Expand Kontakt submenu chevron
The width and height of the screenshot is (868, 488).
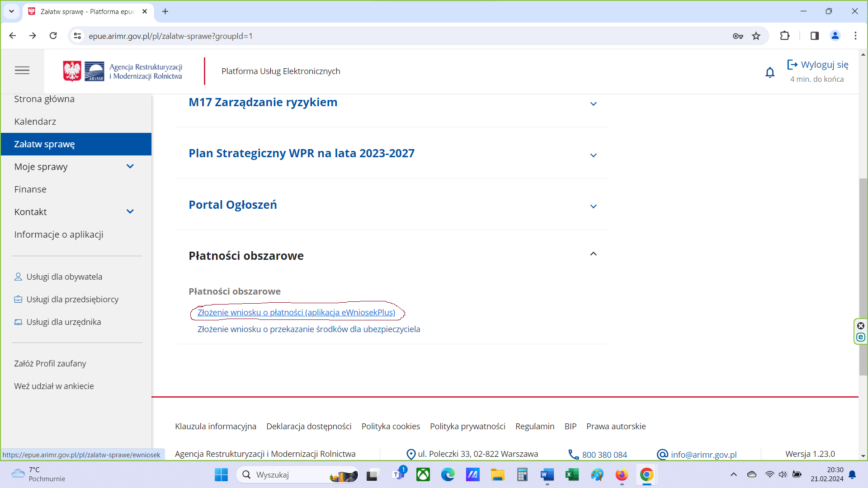(130, 211)
